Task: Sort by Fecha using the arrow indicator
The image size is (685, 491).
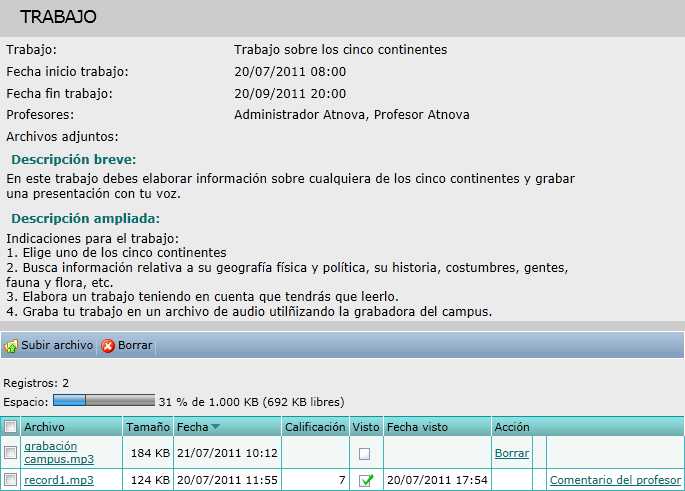Action: point(215,426)
